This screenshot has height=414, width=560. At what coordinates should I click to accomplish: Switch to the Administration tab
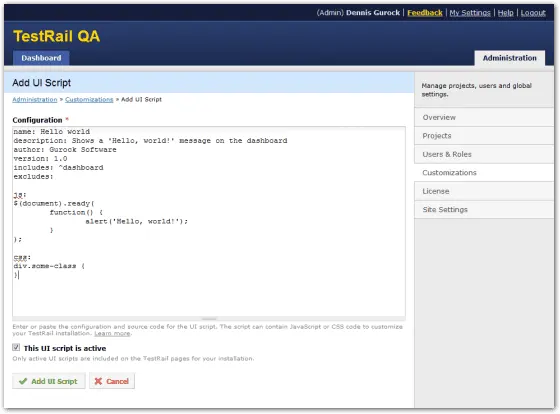(510, 58)
